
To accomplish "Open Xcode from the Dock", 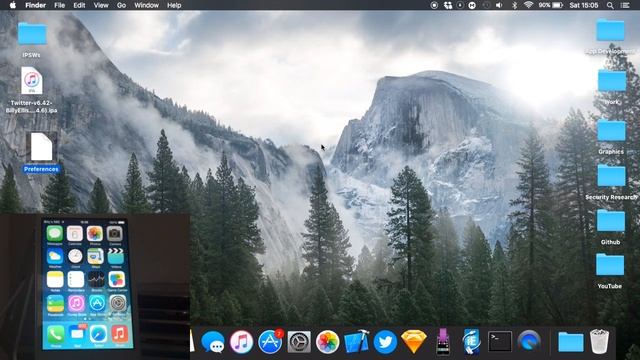I will 356,342.
